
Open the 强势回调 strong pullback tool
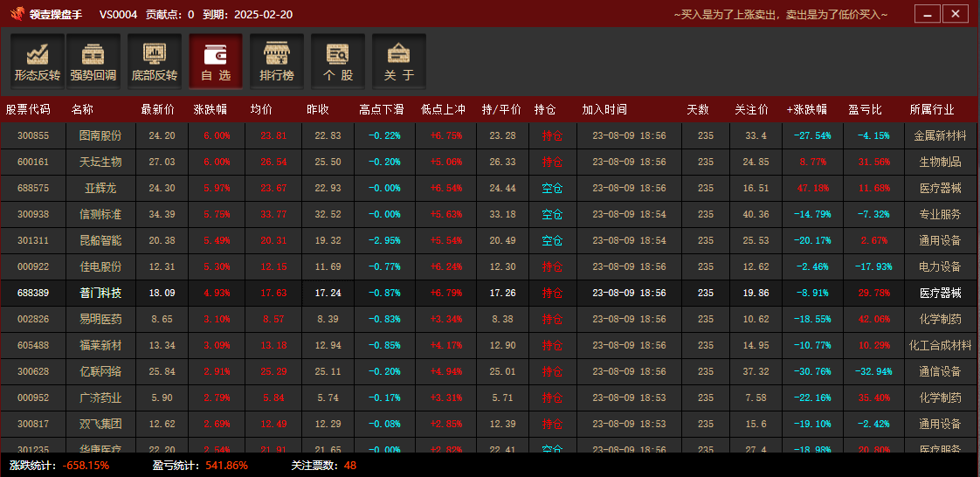pos(93,61)
